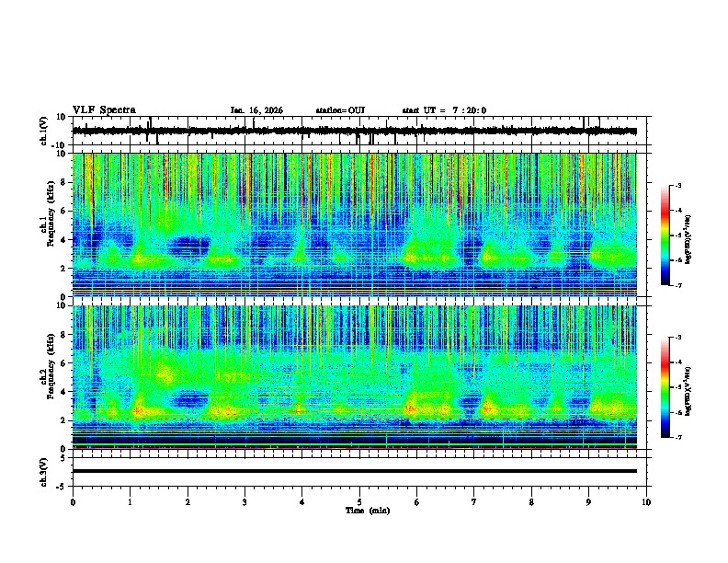Click the "ch.1(V)" waveform axis label

(x=44, y=131)
